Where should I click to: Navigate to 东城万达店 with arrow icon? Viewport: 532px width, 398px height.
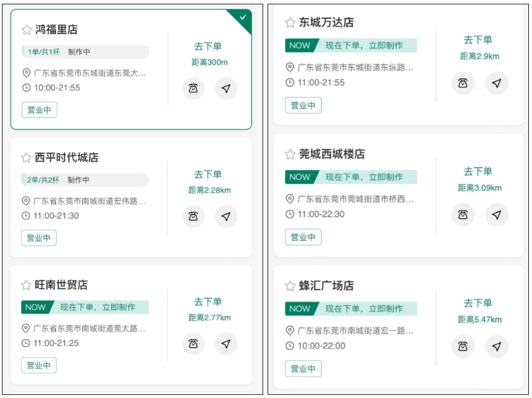[497, 83]
